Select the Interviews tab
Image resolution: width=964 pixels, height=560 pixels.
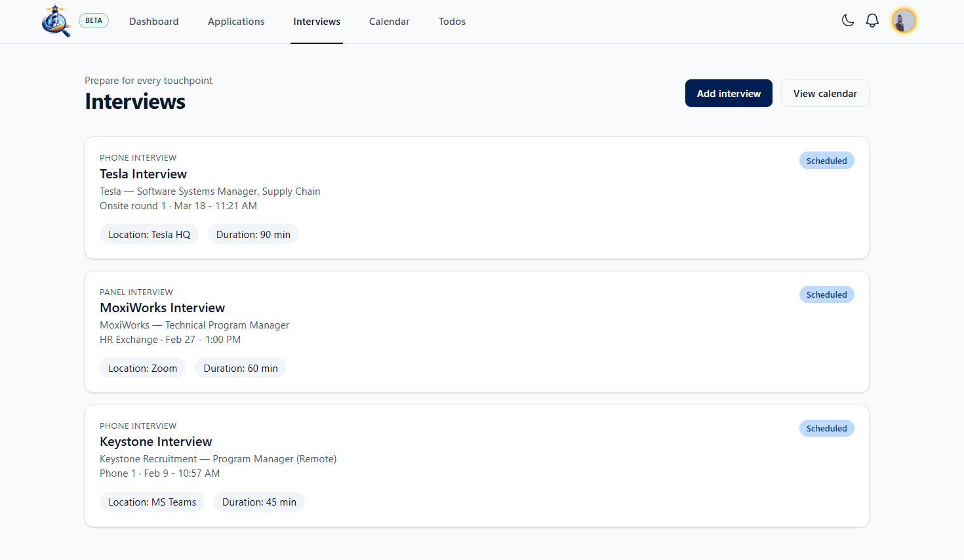(317, 22)
